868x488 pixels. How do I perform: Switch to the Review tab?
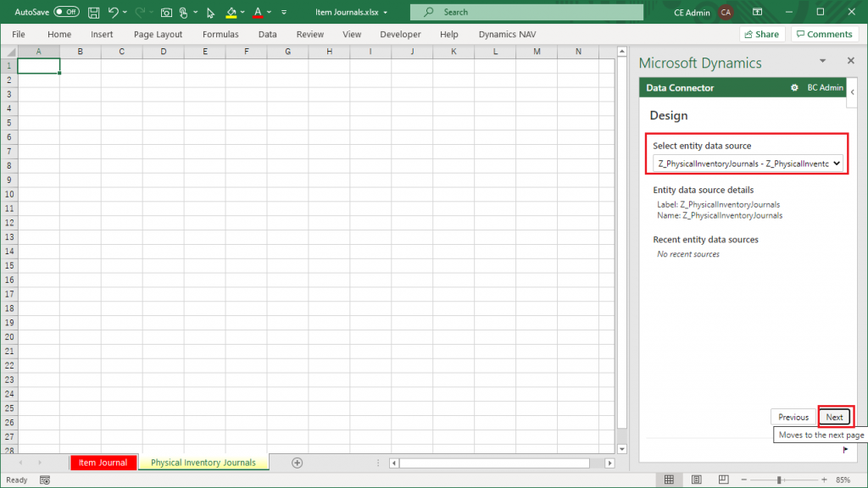(310, 34)
